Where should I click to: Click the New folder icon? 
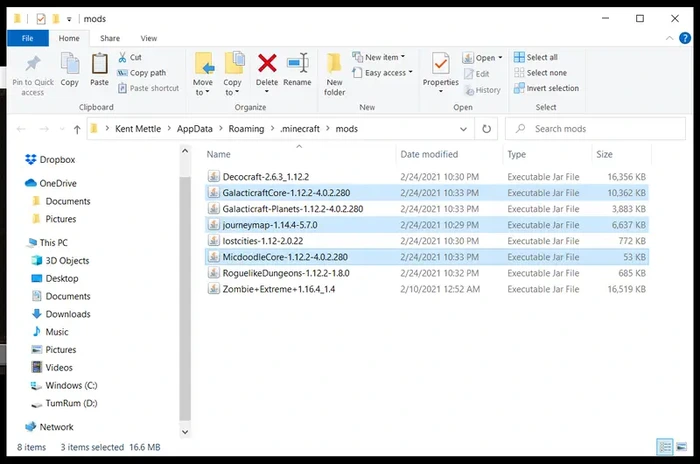334,63
